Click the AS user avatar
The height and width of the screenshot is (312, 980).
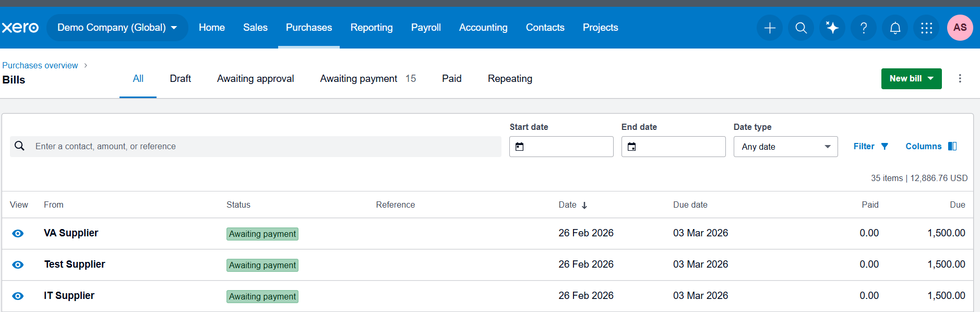[960, 28]
